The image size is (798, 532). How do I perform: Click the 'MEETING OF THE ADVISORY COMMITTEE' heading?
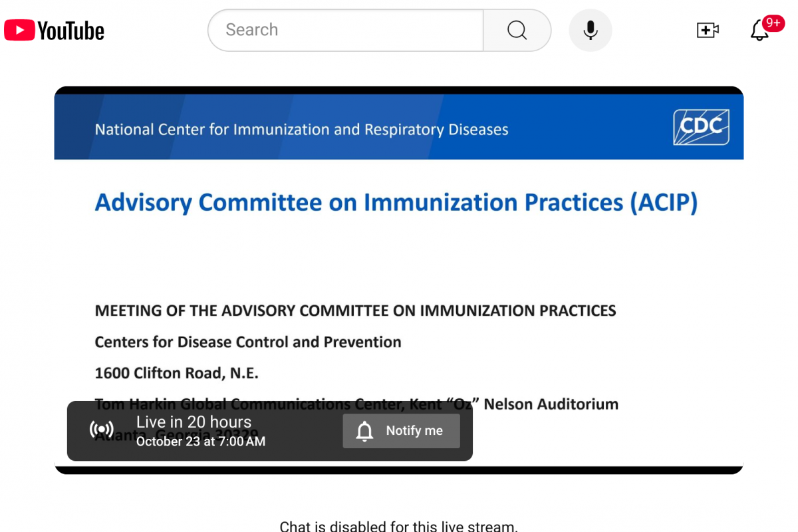tap(355, 311)
